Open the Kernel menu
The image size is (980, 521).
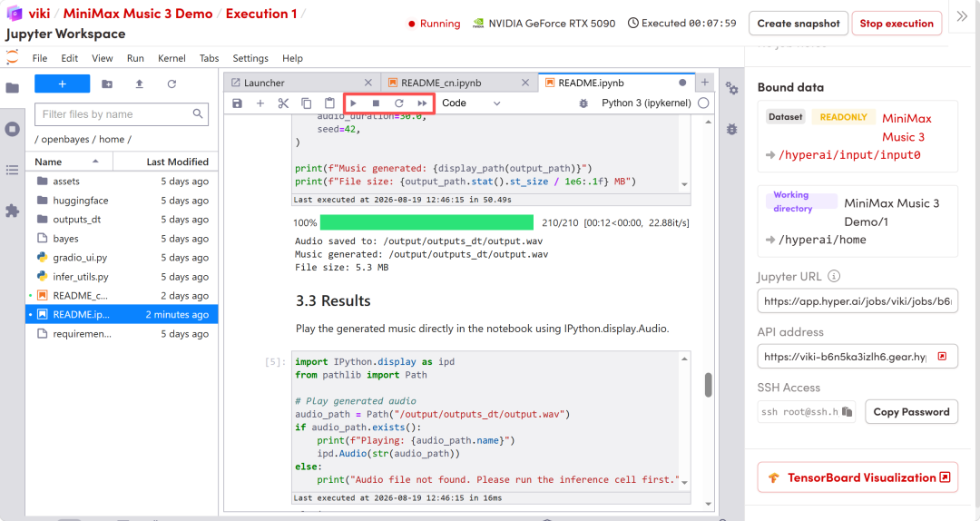(171, 58)
